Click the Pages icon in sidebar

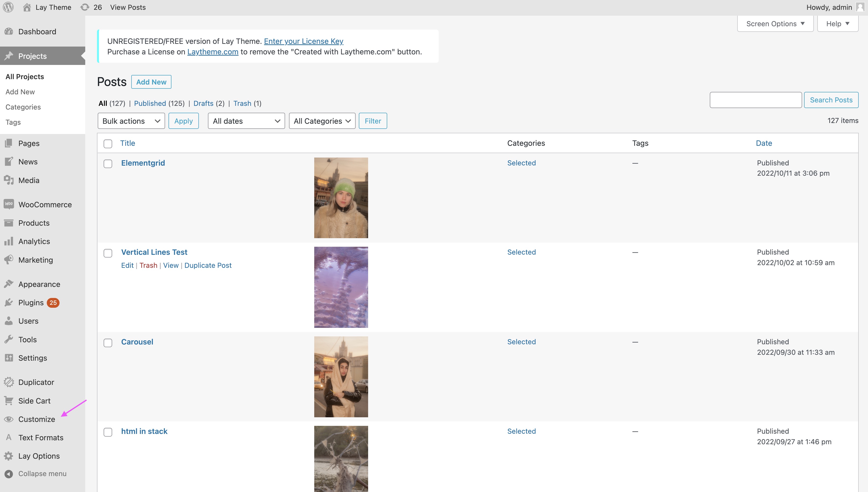coord(9,143)
